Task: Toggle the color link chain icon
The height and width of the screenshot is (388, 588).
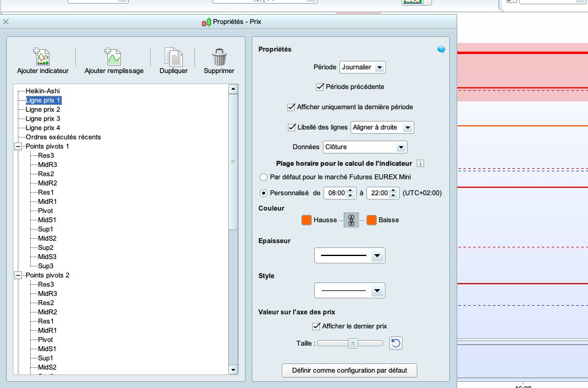Action: (351, 220)
